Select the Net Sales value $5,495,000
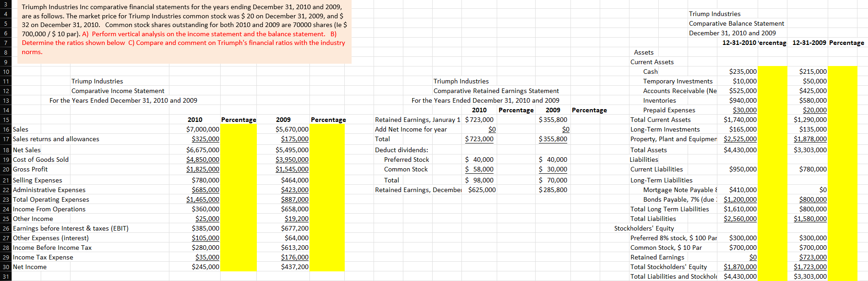 click(292, 150)
